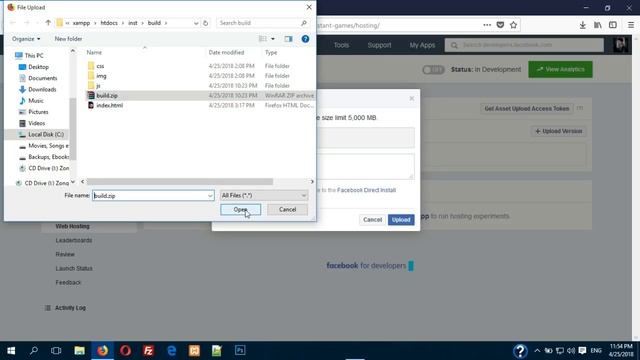
Task: Open Firefox downloads panel
Action: (582, 25)
